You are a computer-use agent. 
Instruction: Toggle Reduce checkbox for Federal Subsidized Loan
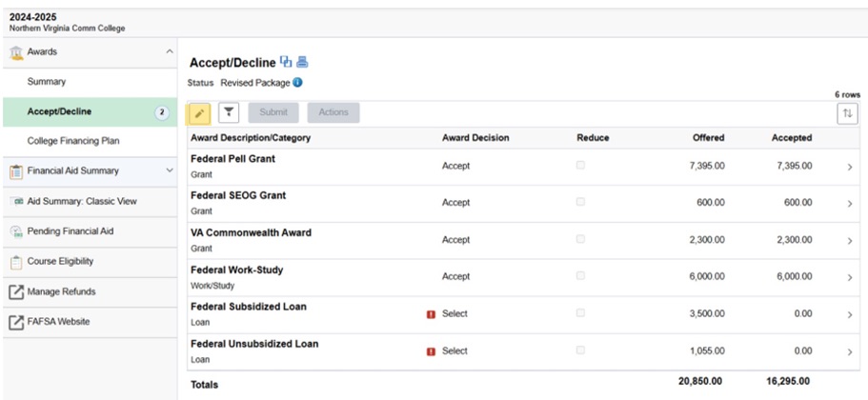580,313
